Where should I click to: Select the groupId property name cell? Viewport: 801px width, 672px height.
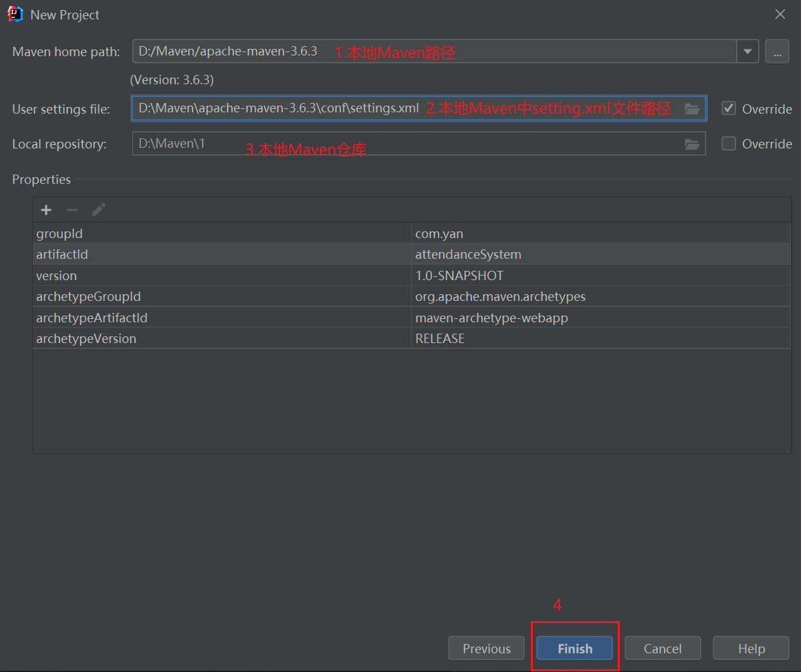tap(222, 233)
